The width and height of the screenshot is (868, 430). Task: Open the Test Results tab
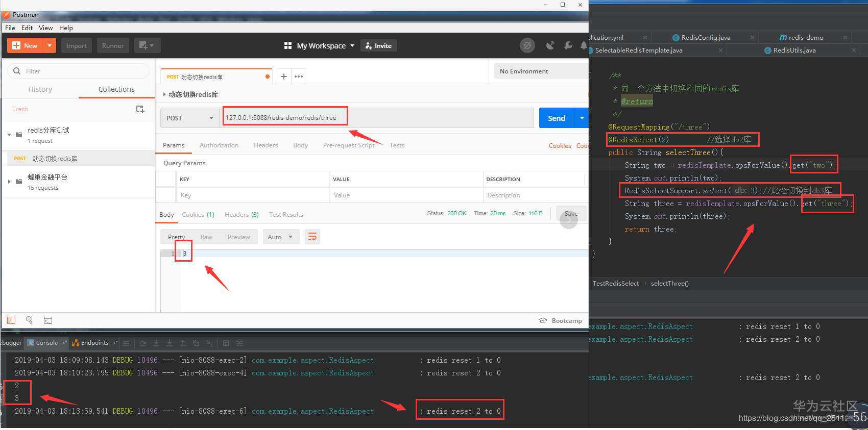coord(286,215)
